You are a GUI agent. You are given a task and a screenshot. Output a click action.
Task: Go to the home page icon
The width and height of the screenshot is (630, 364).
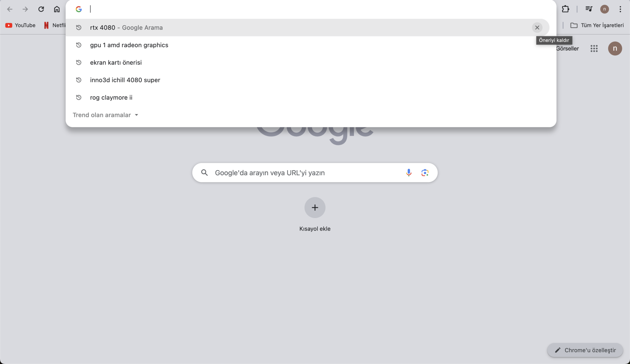click(57, 9)
